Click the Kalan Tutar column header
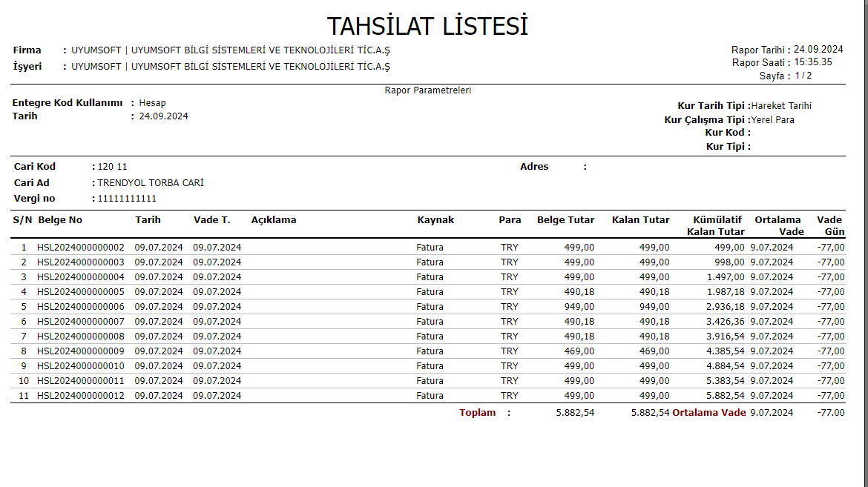 pos(640,219)
